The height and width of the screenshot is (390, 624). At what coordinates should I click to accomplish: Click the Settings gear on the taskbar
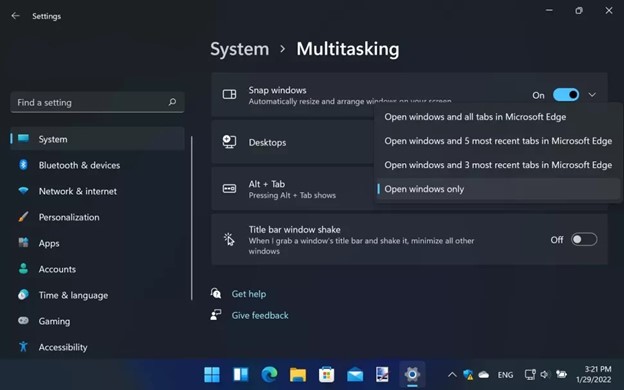[412, 374]
